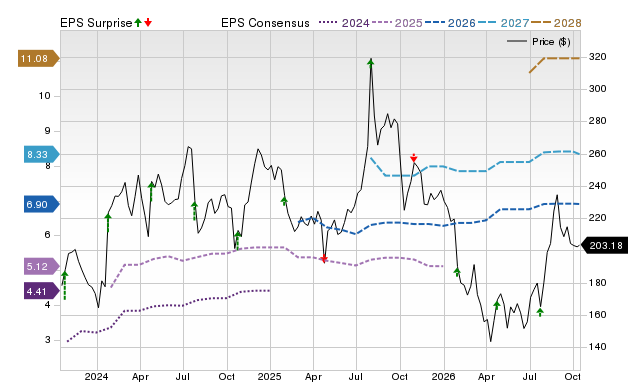Click the 10 label on the EPS axis
This screenshot has height=382, width=640.
click(44, 96)
